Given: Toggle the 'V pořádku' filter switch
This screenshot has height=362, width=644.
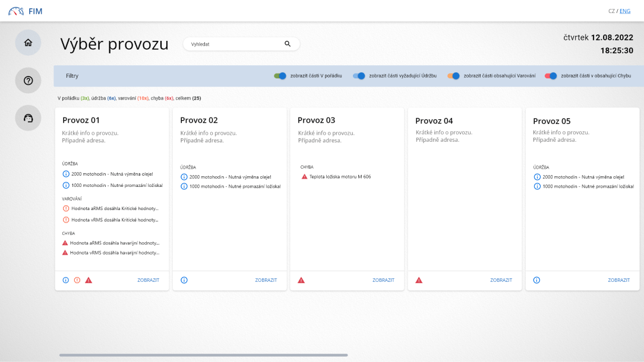Looking at the screenshot, I should tap(280, 76).
